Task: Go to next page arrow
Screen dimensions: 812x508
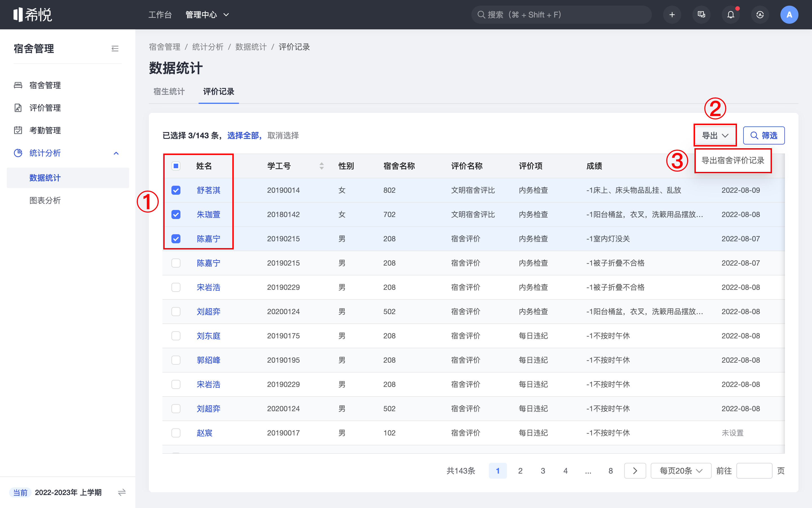Action: 635,471
